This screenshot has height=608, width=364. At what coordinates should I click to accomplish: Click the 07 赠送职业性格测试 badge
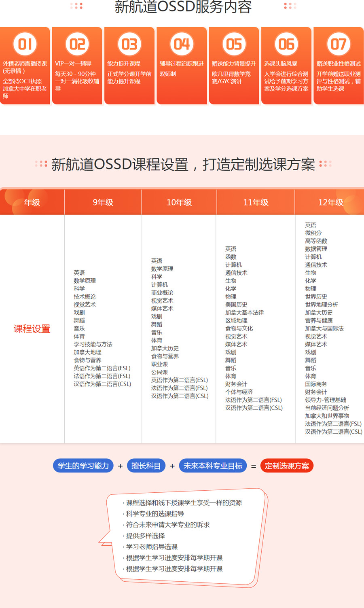click(x=339, y=44)
